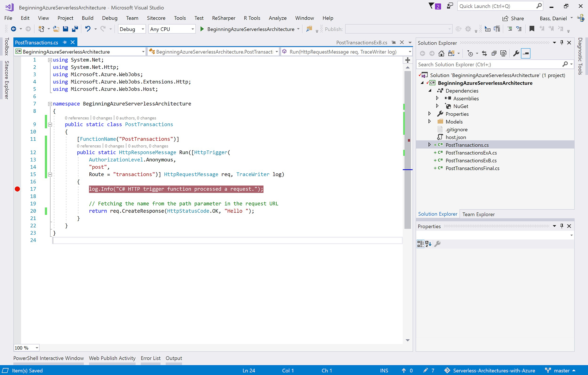
Task: Collapse the Dependencies node
Action: (x=430, y=91)
